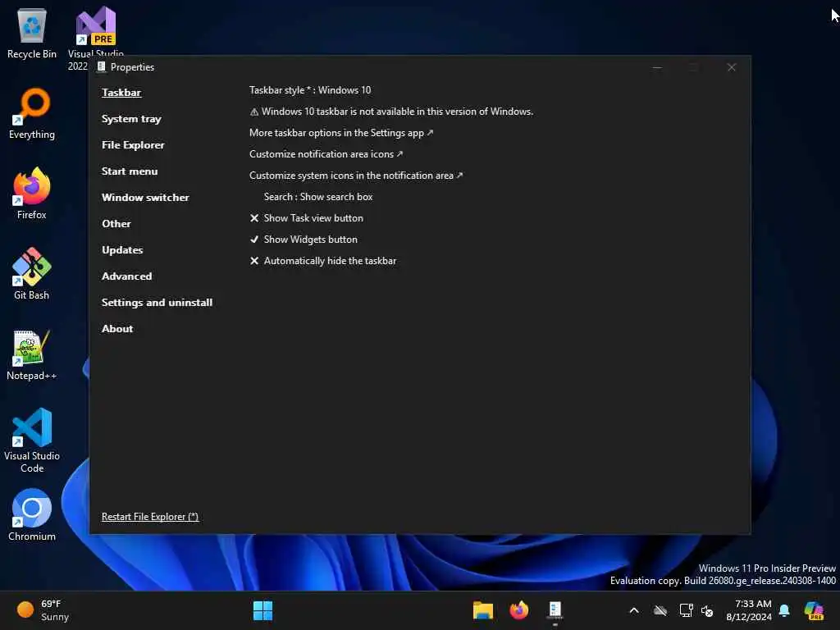
Task: Click the Windows 10 taskbar not available warning
Action: [x=391, y=112]
